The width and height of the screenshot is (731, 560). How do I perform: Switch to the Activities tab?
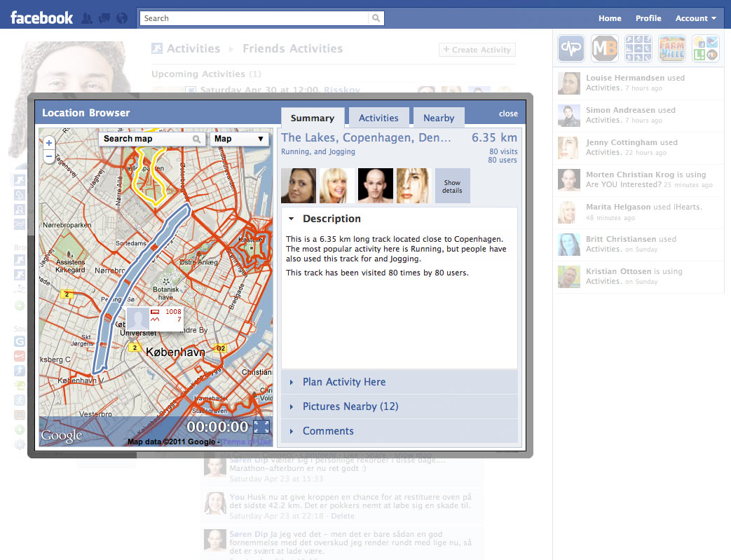pos(378,118)
